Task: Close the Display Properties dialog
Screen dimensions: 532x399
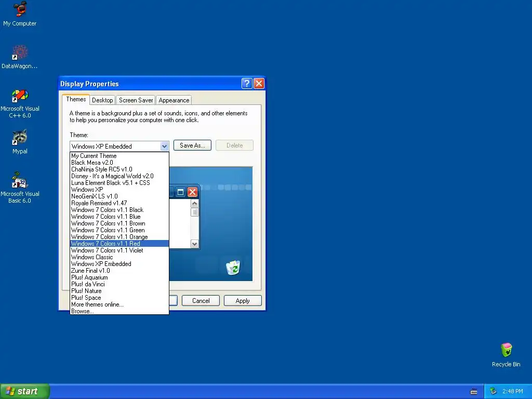Action: [x=259, y=84]
